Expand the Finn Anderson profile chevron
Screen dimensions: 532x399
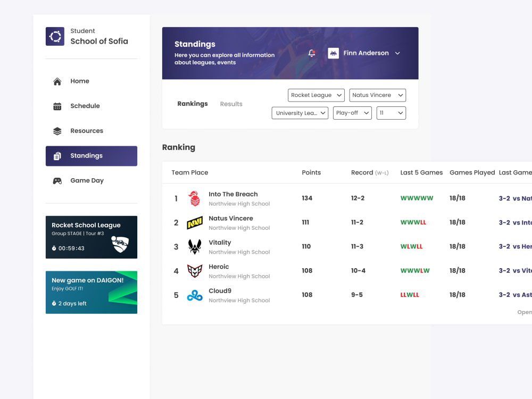click(x=397, y=53)
